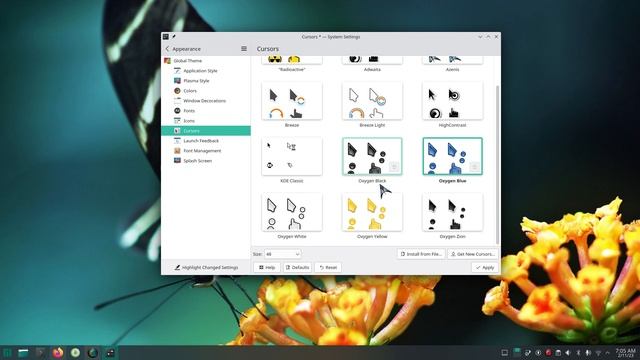Image resolution: width=640 pixels, height=360 pixels.
Task: Click Install from File button
Action: click(x=421, y=254)
